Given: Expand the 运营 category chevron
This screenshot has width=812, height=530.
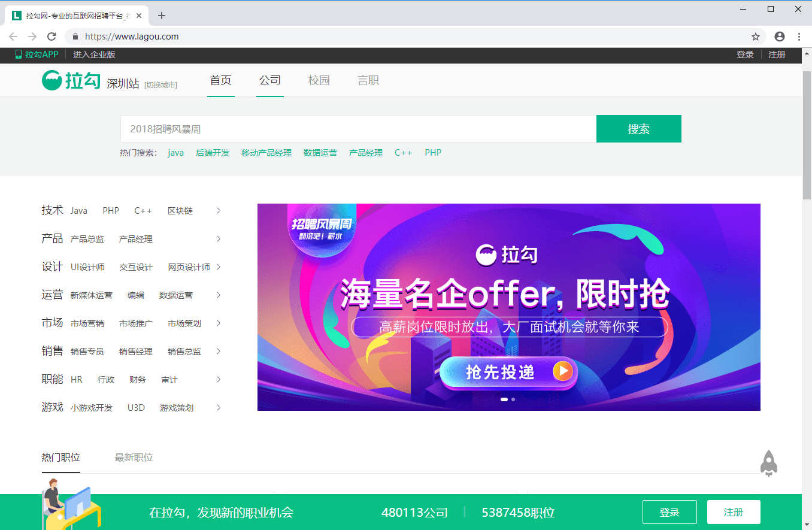Looking at the screenshot, I should 219,295.
